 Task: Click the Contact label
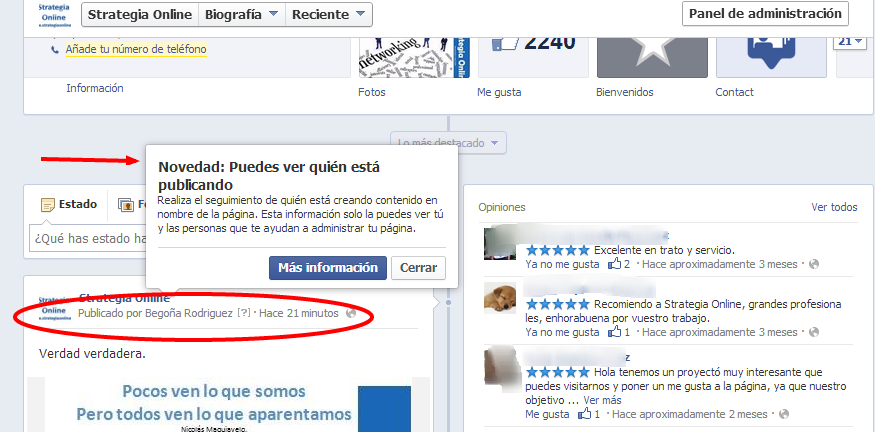(x=734, y=92)
